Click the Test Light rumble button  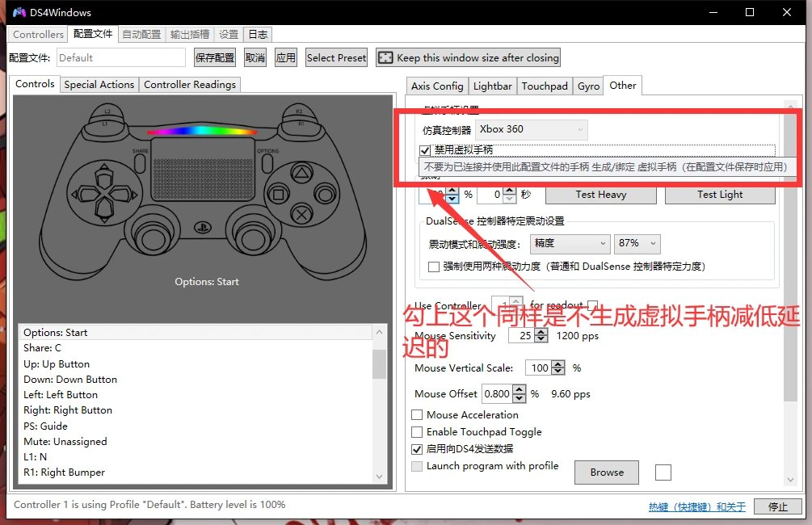720,195
